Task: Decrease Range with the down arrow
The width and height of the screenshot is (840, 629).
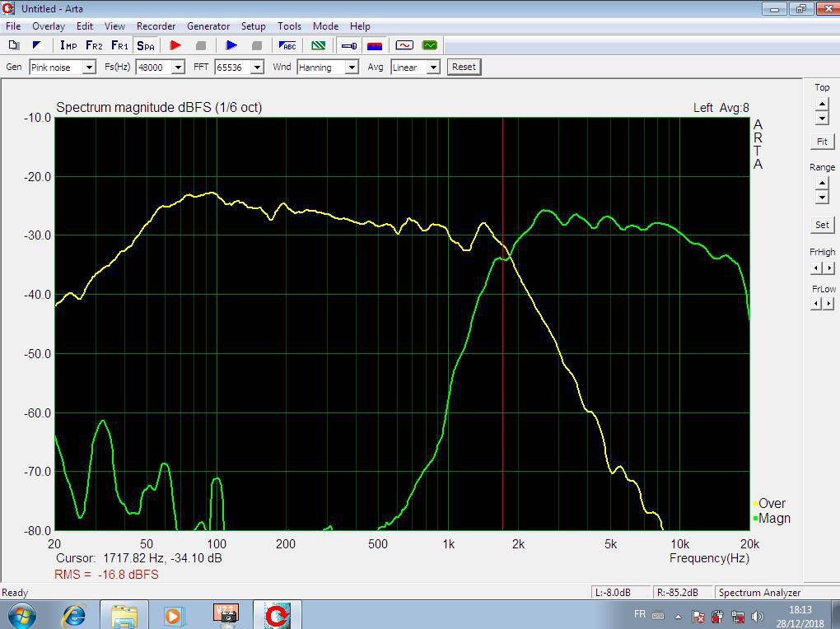Action: pyautogui.click(x=822, y=197)
